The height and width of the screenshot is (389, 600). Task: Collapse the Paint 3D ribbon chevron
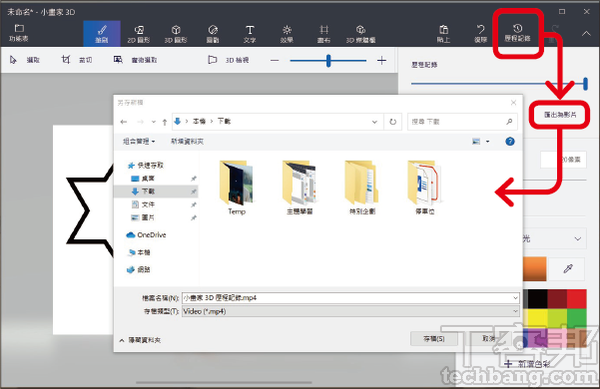pos(586,34)
